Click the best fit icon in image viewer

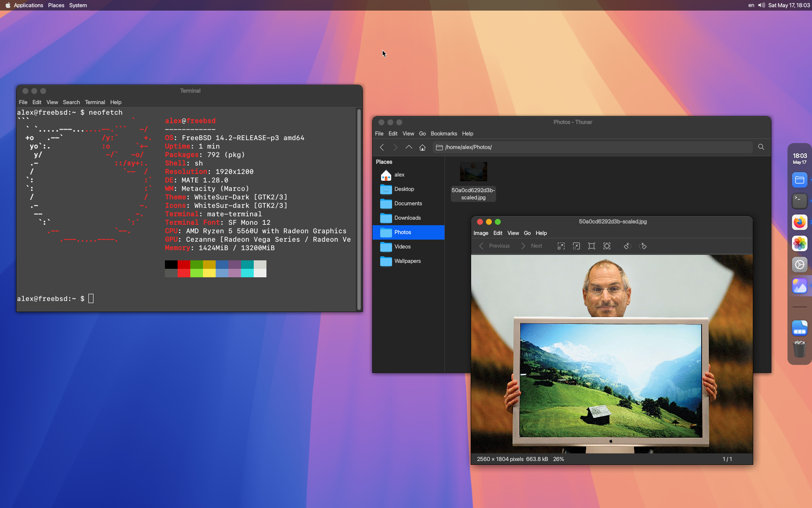(607, 246)
